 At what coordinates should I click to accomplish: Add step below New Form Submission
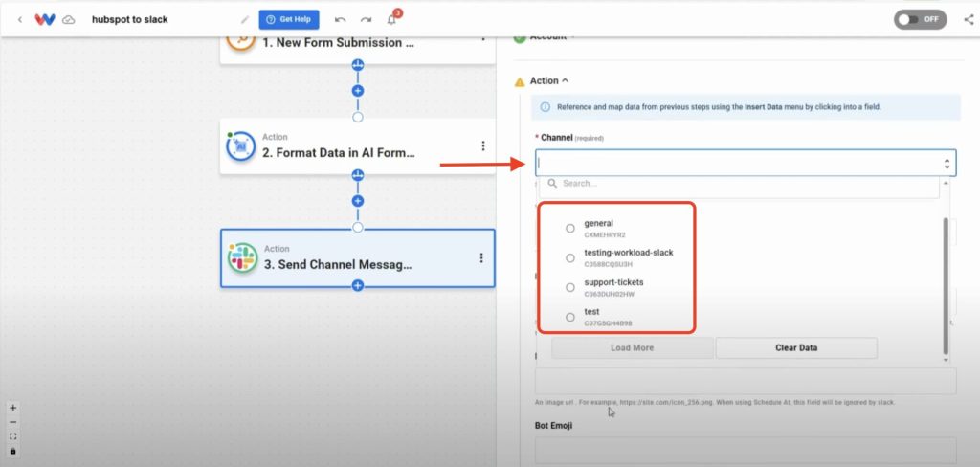coord(358,91)
